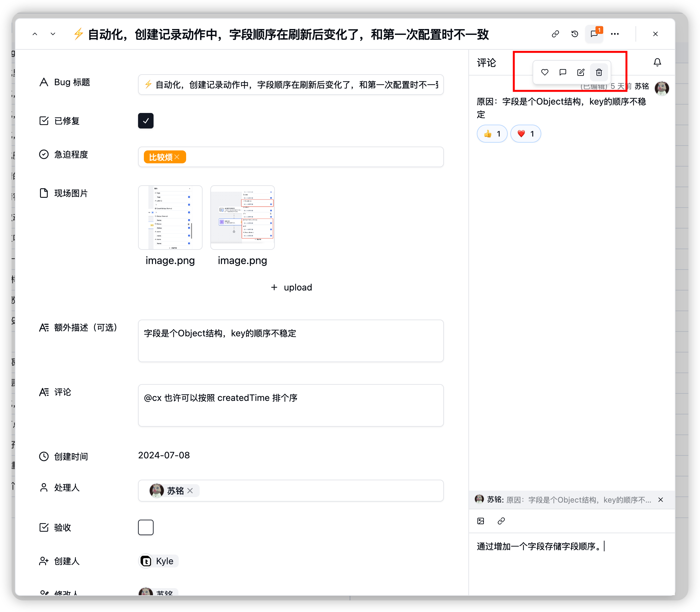
Task: Add heart reaction to comment
Action: (545, 72)
